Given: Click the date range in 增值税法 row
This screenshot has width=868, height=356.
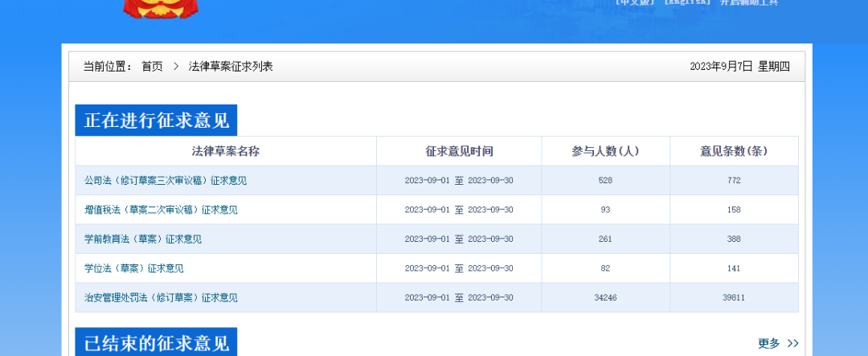Looking at the screenshot, I should click(459, 210).
